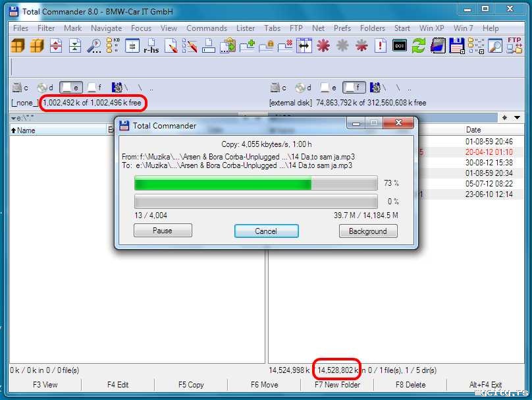The height and width of the screenshot is (400, 532).
Task: Click the panel width double-arrow icon
Action: click(x=304, y=45)
